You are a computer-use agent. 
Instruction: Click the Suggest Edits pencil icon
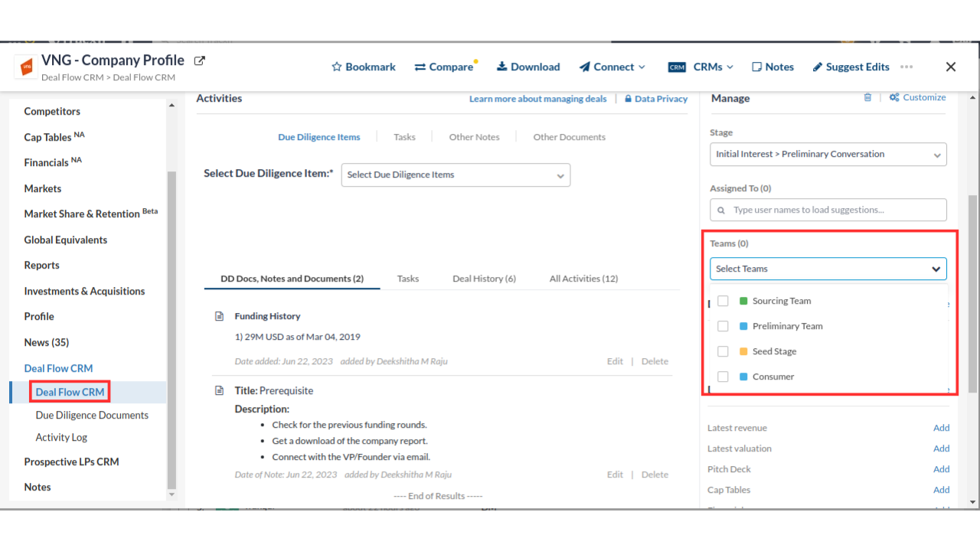click(817, 67)
